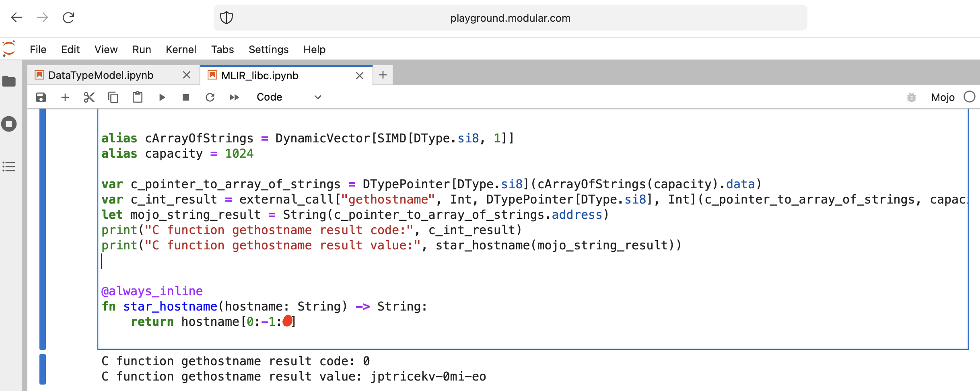Switch to the DataTypeModel.ipynb tab
The image size is (980, 391).
click(101, 75)
